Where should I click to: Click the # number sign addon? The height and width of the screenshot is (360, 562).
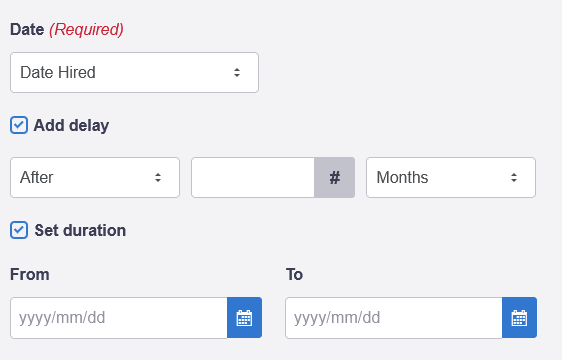coord(335,177)
